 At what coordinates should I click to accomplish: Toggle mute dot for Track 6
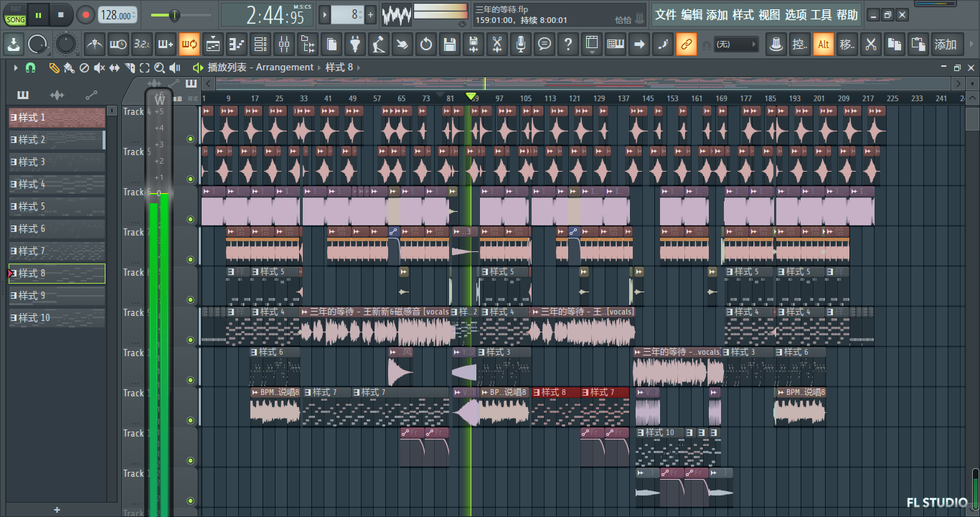tap(190, 220)
